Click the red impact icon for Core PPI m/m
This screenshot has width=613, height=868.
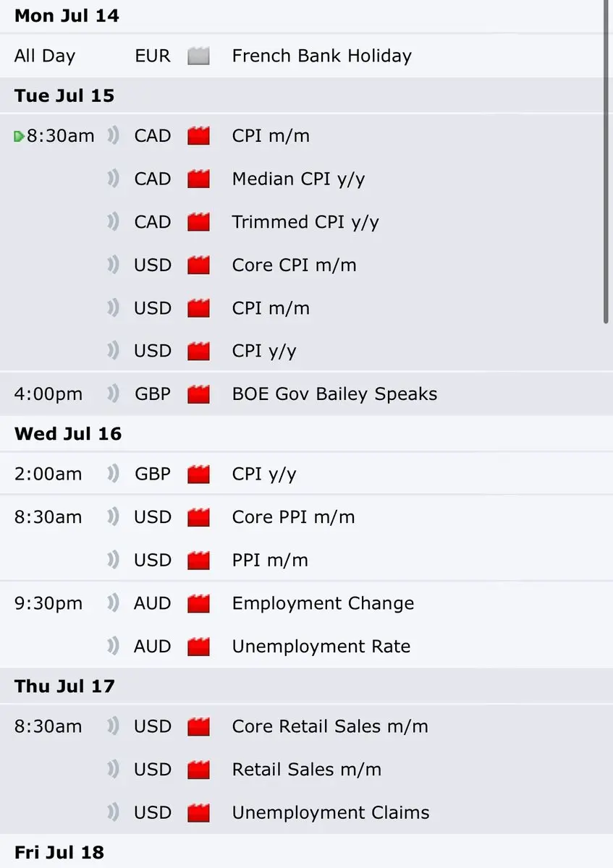198,517
